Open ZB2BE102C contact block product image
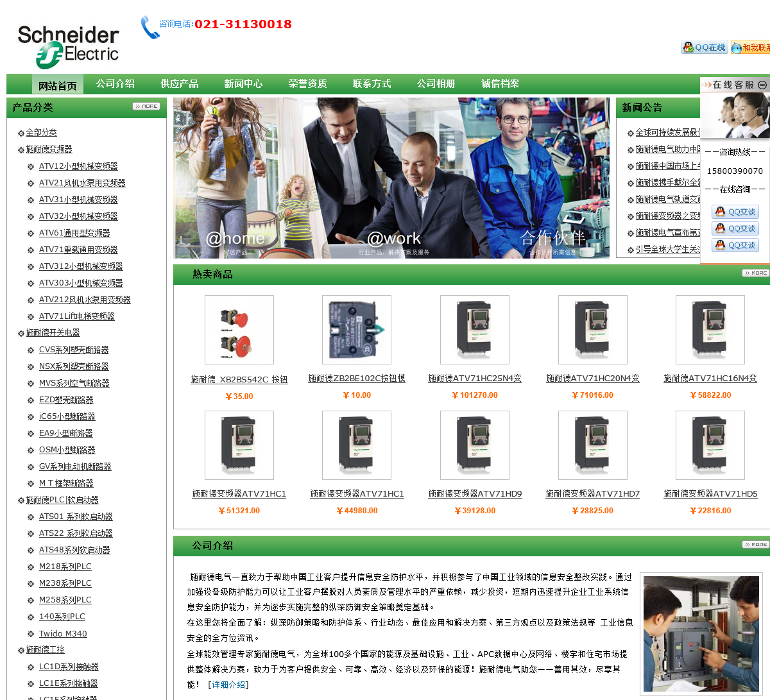The width and height of the screenshot is (770, 700). tap(357, 330)
